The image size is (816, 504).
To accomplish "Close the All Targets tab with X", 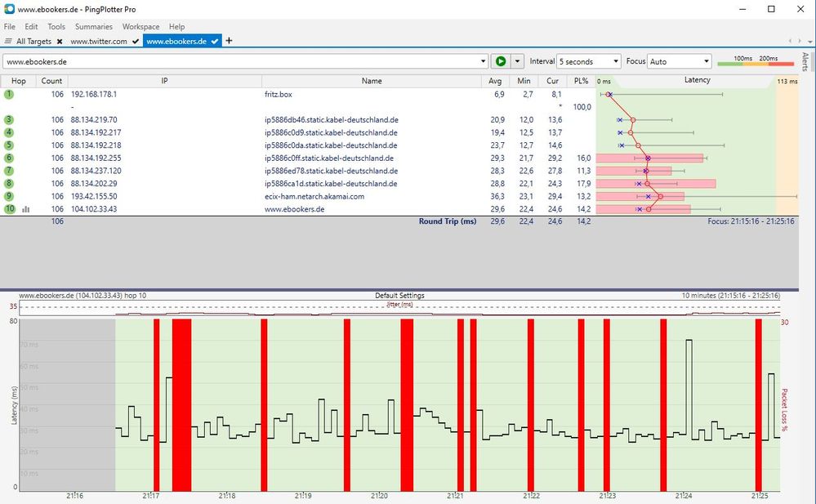I will 60,42.
